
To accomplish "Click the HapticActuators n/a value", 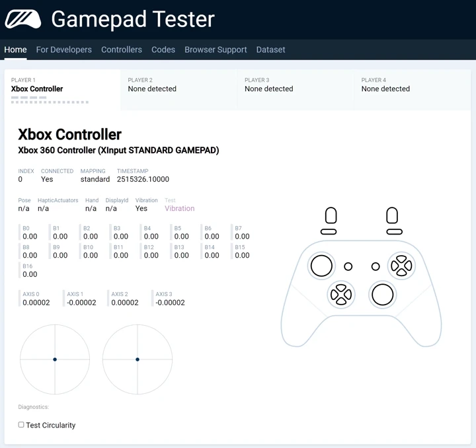I will (x=43, y=208).
